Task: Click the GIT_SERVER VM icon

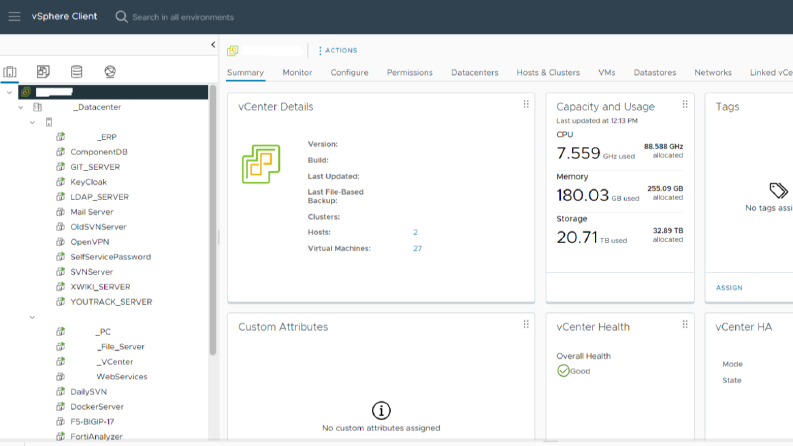Action: [61, 166]
